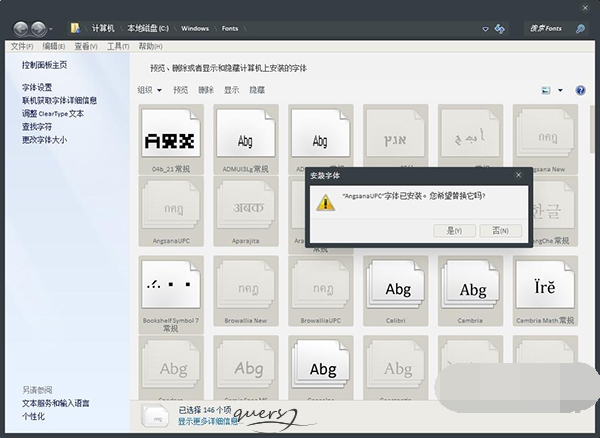Open 控制面板主页 link
This screenshot has height=438, width=600.
[44, 65]
